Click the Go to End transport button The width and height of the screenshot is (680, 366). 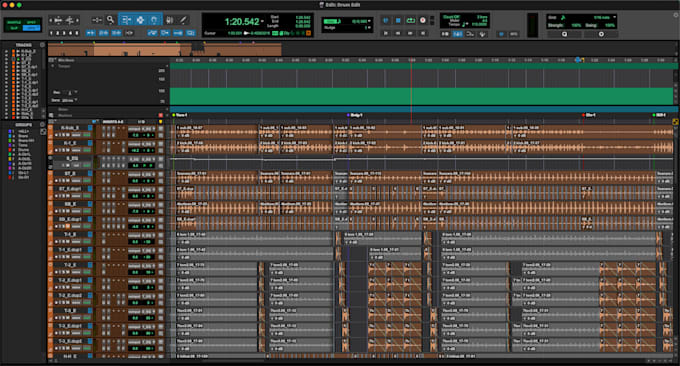pyautogui.click(x=423, y=33)
